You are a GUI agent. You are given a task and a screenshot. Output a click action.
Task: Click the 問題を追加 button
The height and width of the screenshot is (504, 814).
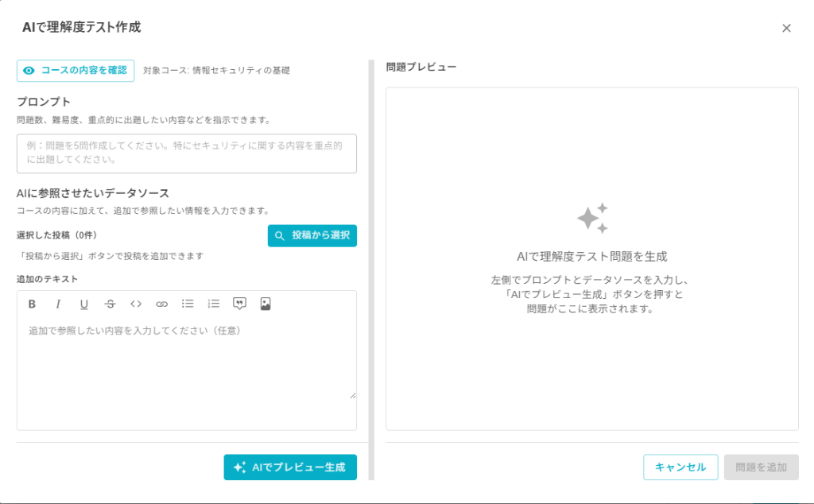pos(761,467)
